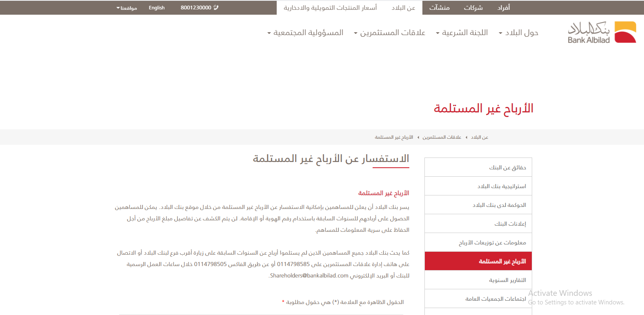
Task: Click the Bank Albilad logo
Action: point(602,32)
